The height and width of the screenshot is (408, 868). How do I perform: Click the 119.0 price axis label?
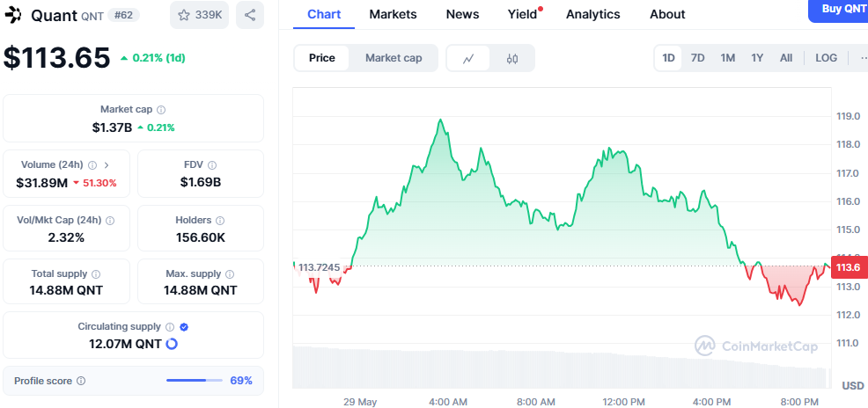(x=848, y=116)
